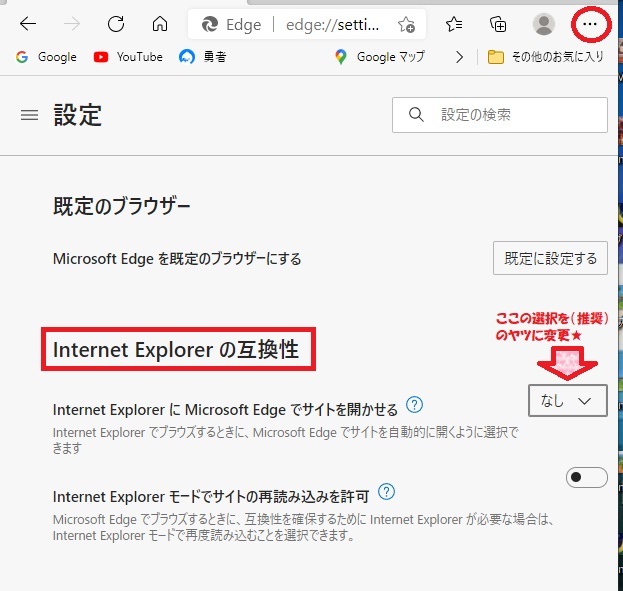Open the settings hamburger menu
Image resolution: width=623 pixels, height=591 pixels.
tap(29, 115)
